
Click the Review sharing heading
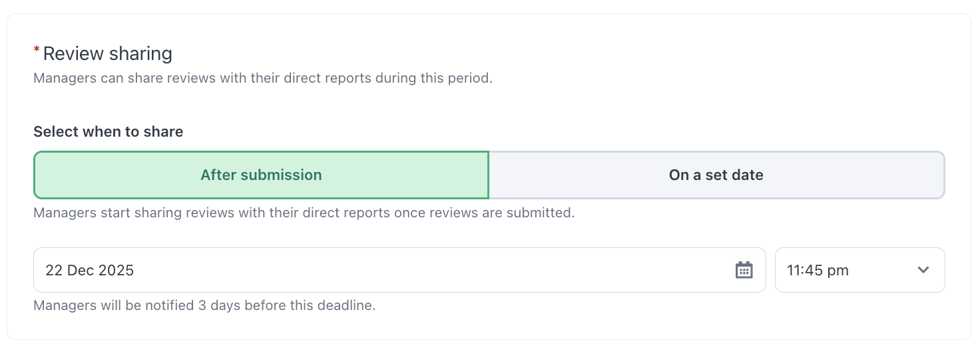[108, 53]
